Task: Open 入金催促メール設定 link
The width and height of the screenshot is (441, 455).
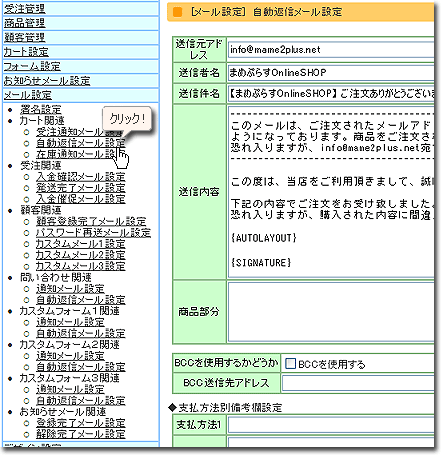Action: click(81, 199)
